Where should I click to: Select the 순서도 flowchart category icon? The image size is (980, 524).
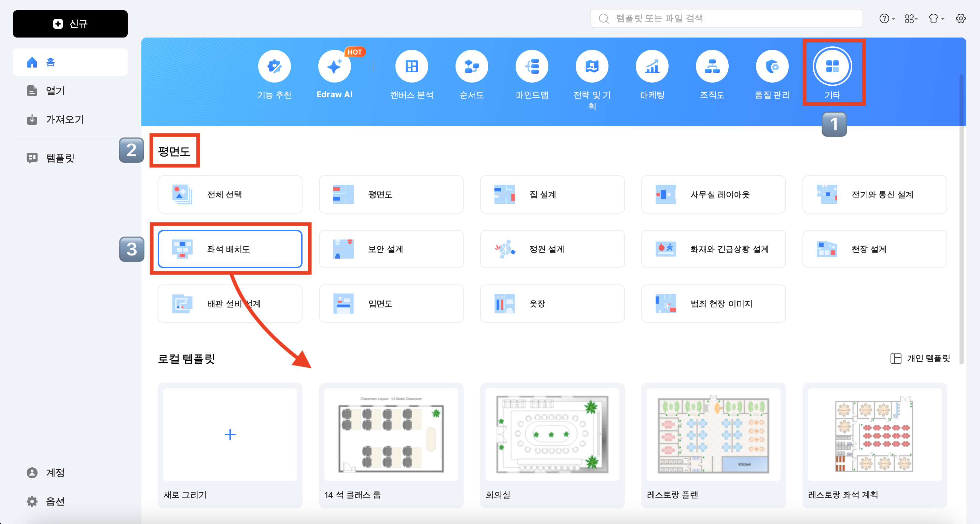472,67
